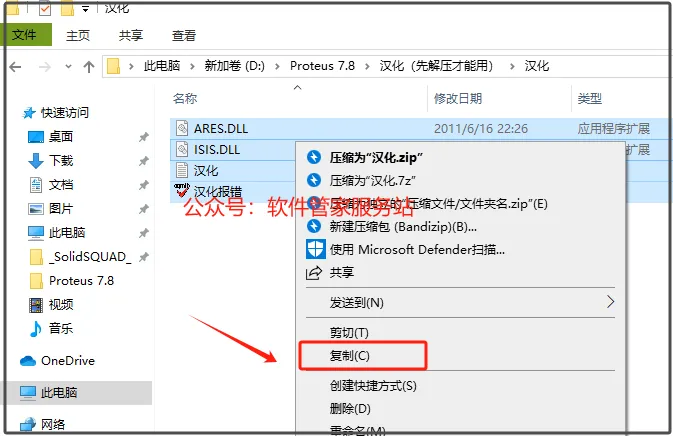Sort by 修改日期 column header
673x436 pixels.
[458, 98]
